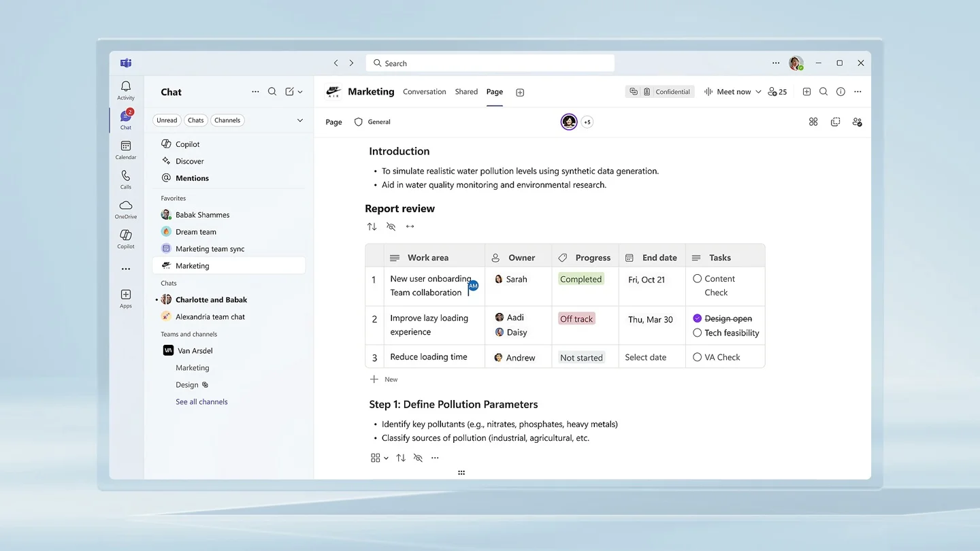
Task: Open OneDrive from the left rail
Action: click(x=126, y=209)
